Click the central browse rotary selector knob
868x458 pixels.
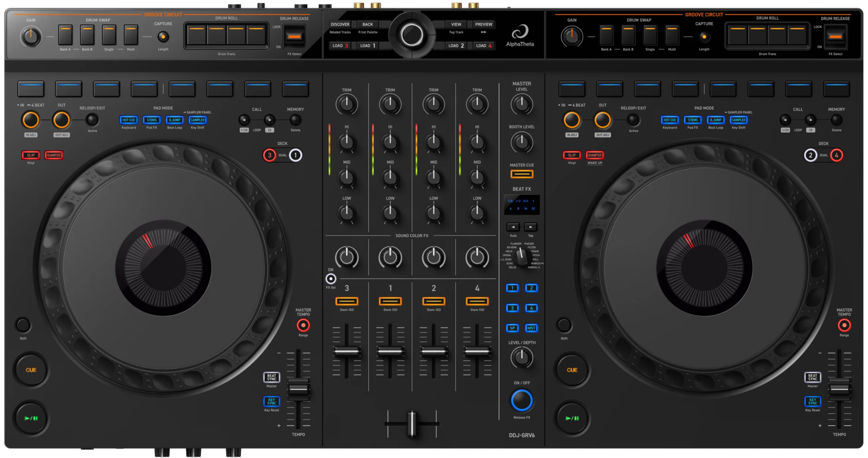(412, 35)
